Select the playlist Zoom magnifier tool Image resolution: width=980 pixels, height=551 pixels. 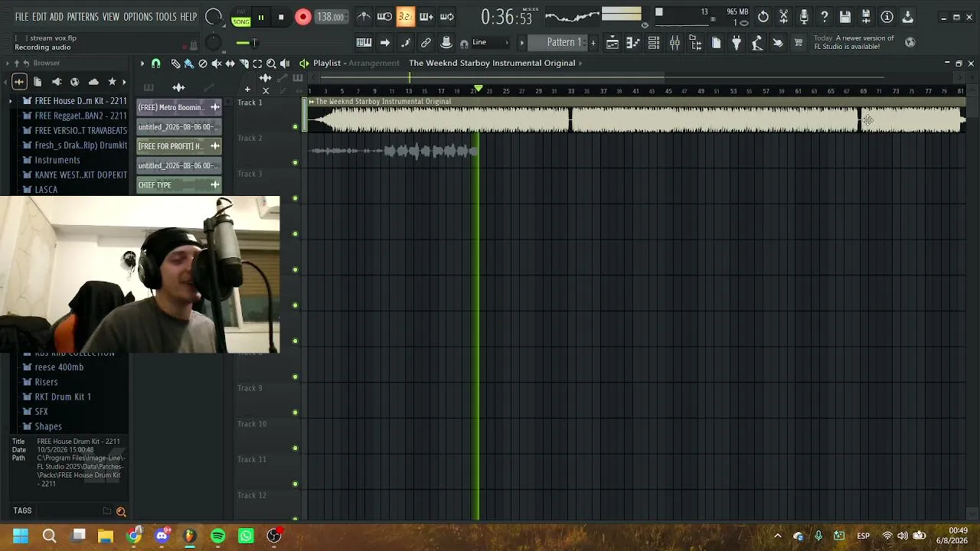click(271, 64)
